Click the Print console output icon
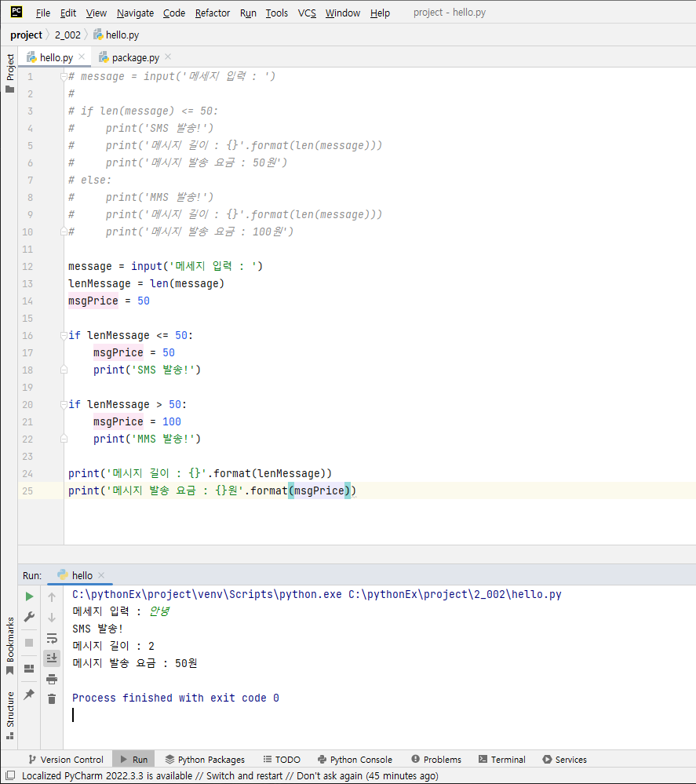Image resolution: width=696 pixels, height=784 pixels. (52, 679)
